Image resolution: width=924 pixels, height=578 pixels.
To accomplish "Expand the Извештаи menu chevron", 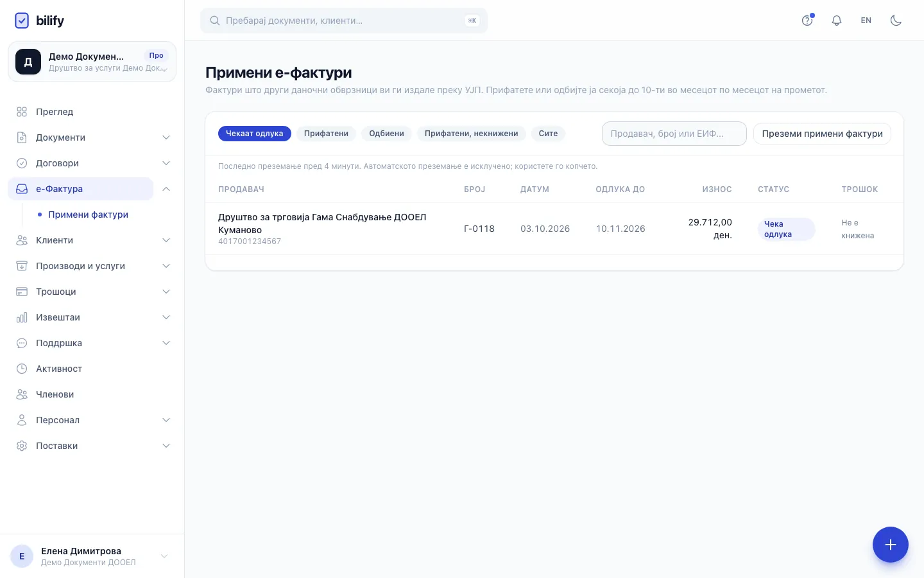I will click(x=166, y=317).
